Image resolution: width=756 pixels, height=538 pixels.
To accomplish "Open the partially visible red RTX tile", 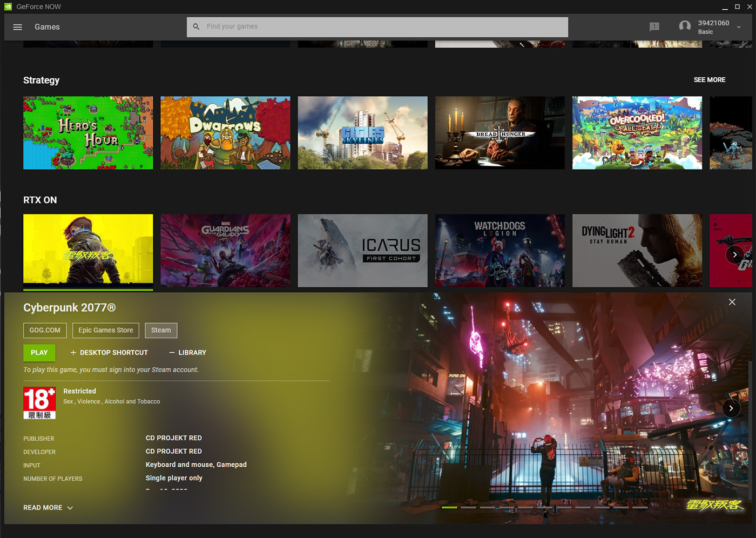I will (731, 250).
